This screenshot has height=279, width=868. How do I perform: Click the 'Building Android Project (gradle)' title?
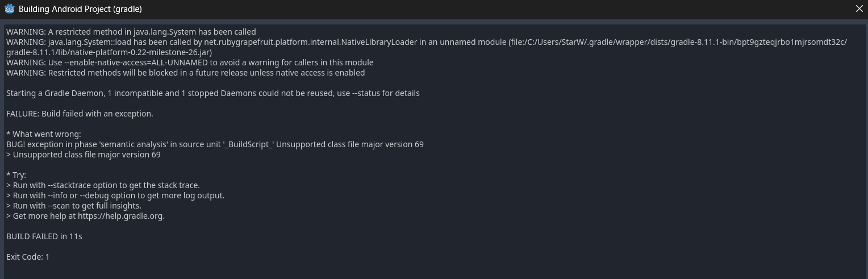coord(80,9)
